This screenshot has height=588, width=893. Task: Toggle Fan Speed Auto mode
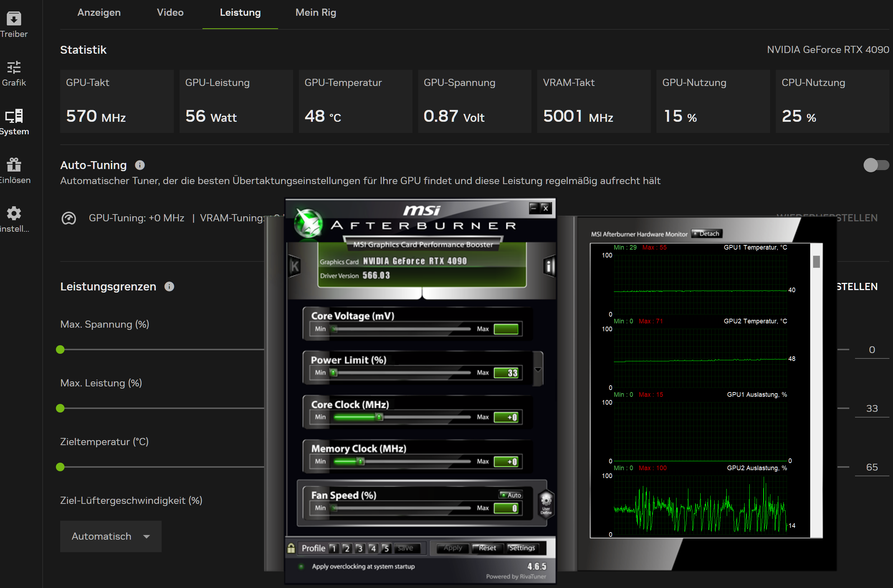pyautogui.click(x=511, y=495)
